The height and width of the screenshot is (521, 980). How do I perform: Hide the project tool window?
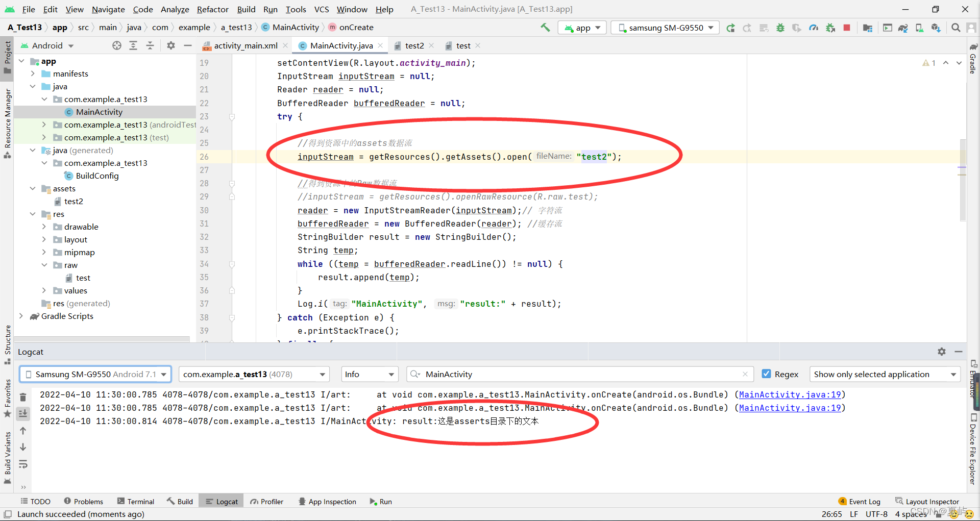pyautogui.click(x=188, y=45)
